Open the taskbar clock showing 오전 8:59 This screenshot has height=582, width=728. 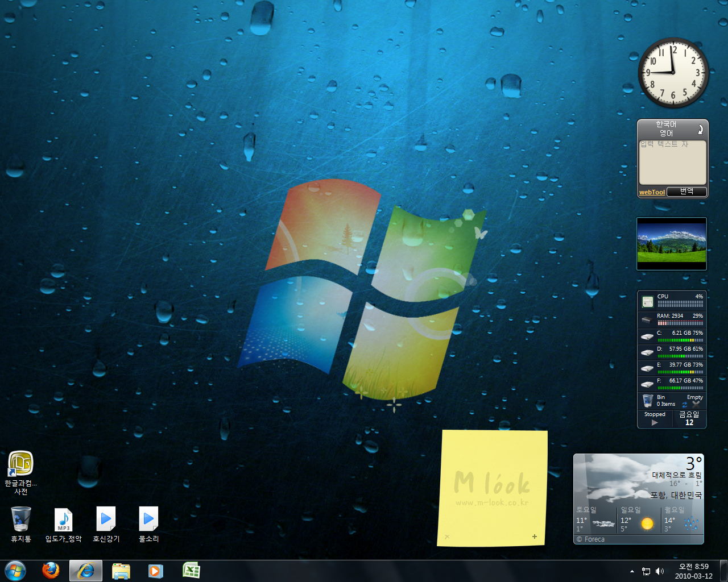[693, 567]
